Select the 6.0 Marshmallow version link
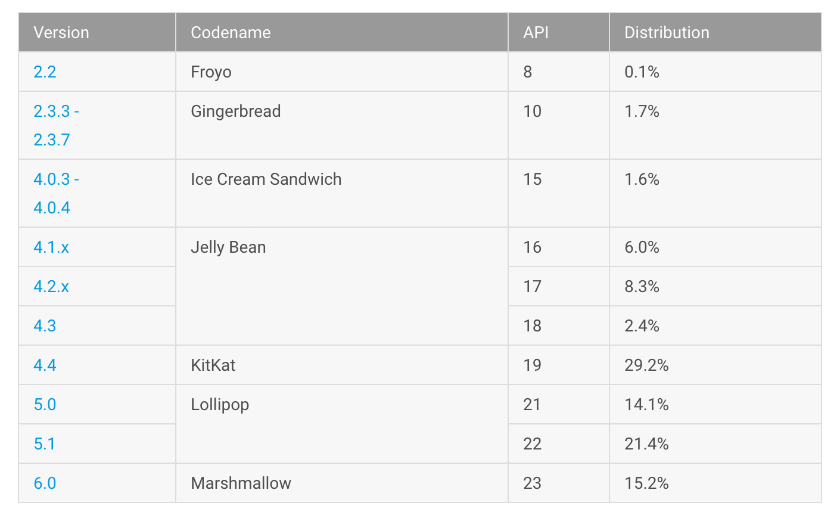 pyautogui.click(x=45, y=483)
